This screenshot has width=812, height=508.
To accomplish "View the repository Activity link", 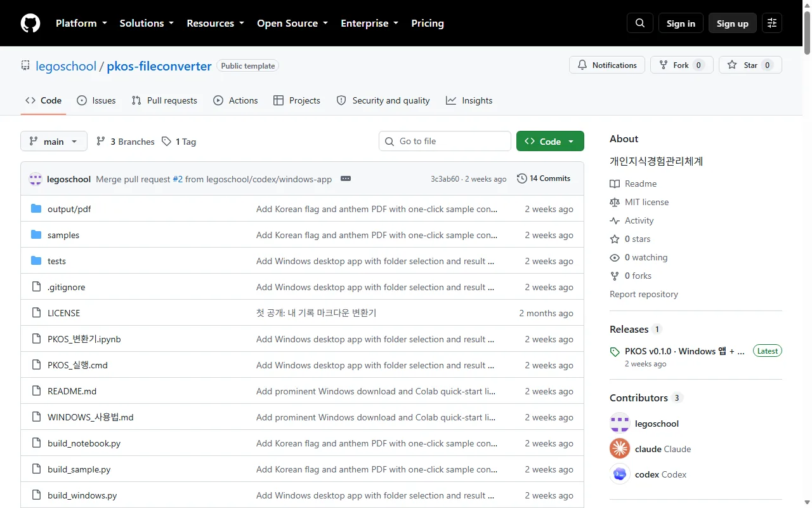I will (x=632, y=220).
